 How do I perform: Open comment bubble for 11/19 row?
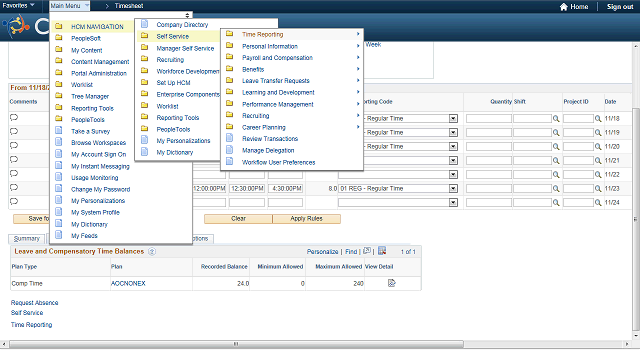click(14, 131)
